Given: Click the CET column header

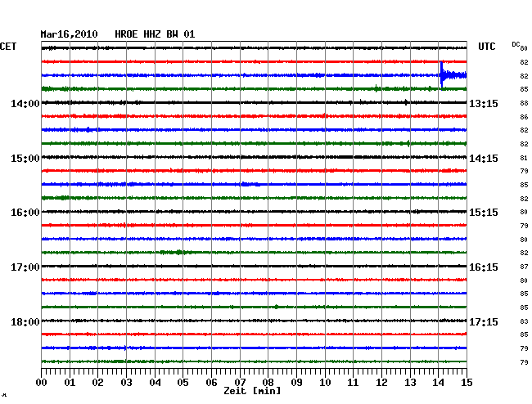Looking at the screenshot, I should point(8,47).
